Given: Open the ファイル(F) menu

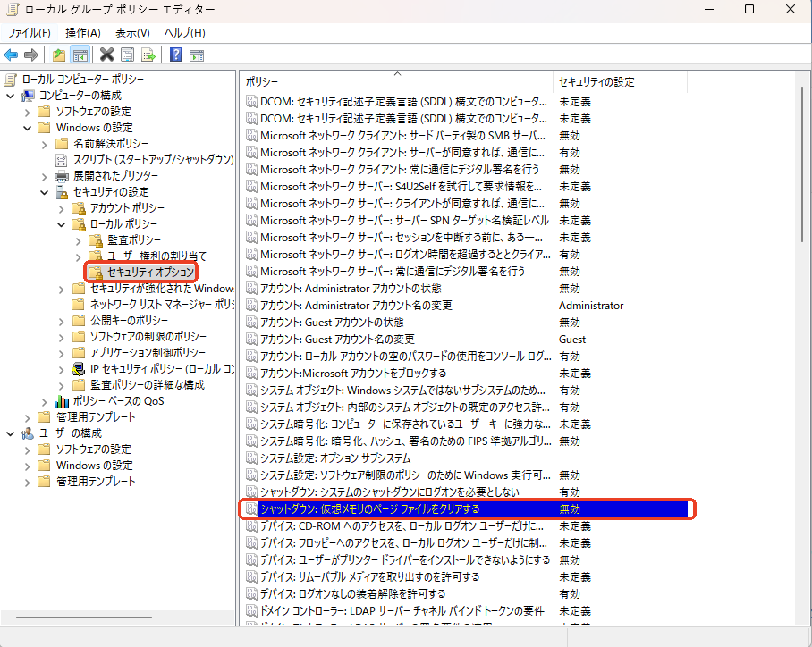Looking at the screenshot, I should point(29,33).
